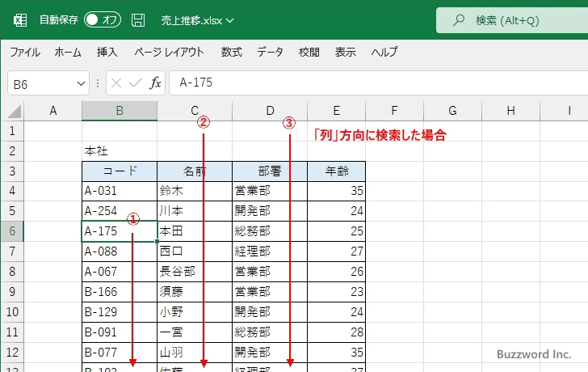Click the Enter checkmark formula bar icon
The image size is (588, 372).
(x=136, y=83)
